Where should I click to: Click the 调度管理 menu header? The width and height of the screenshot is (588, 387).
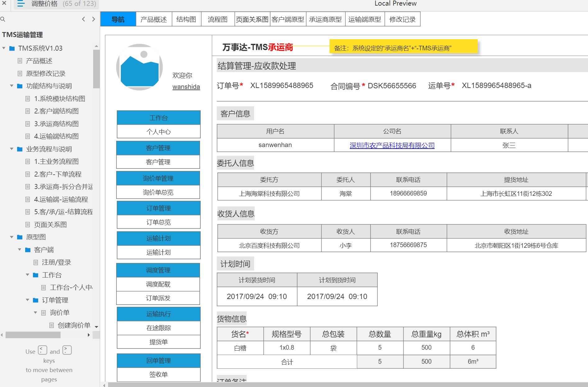click(x=158, y=270)
